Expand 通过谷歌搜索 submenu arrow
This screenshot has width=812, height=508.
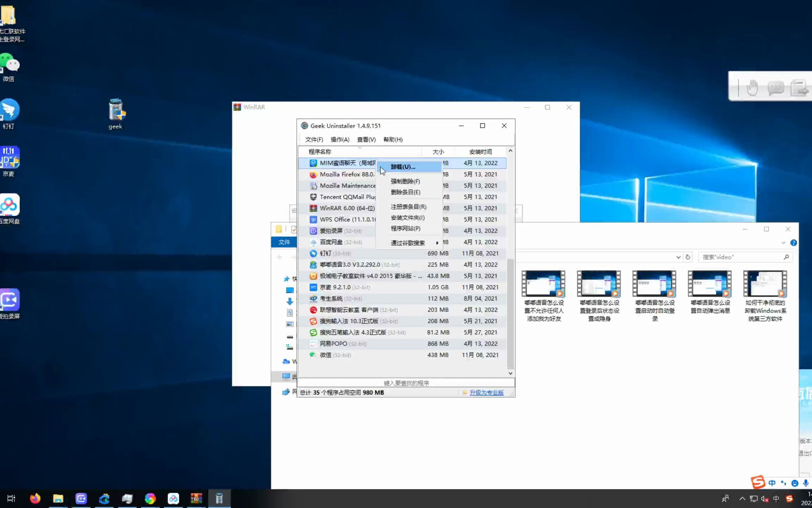[437, 243]
